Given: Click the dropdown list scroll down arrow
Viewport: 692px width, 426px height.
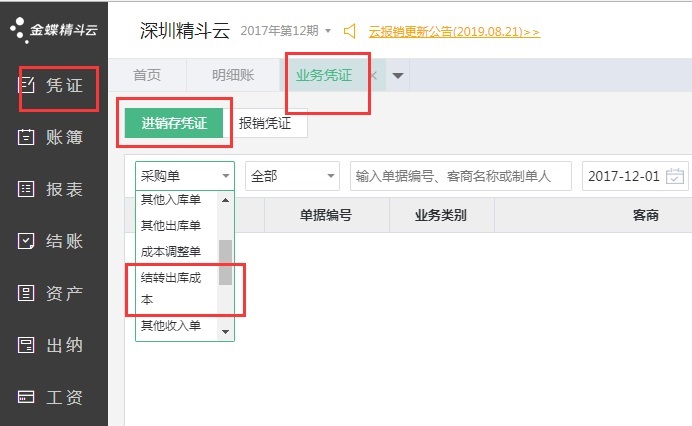Looking at the screenshot, I should tap(226, 332).
